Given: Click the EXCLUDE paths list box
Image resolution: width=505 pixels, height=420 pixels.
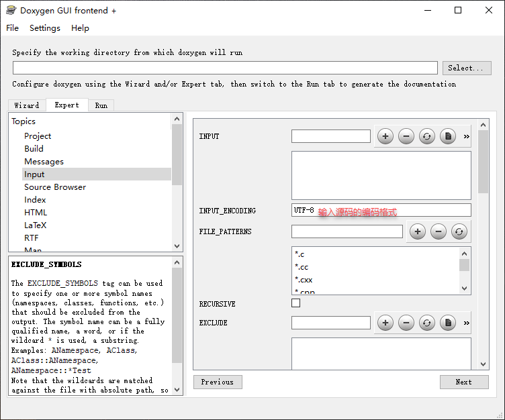Looking at the screenshot, I should [x=381, y=354].
